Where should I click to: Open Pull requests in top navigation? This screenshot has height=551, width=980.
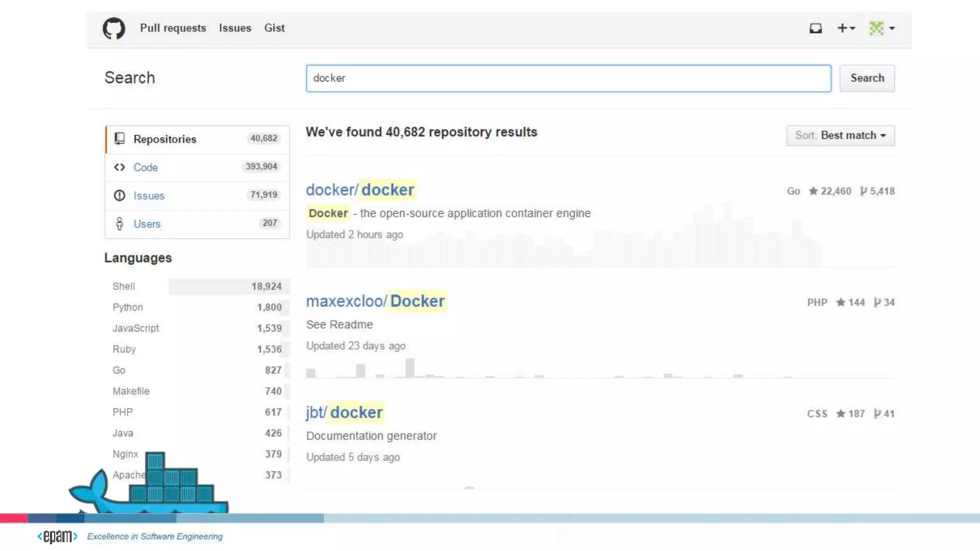[x=173, y=28]
